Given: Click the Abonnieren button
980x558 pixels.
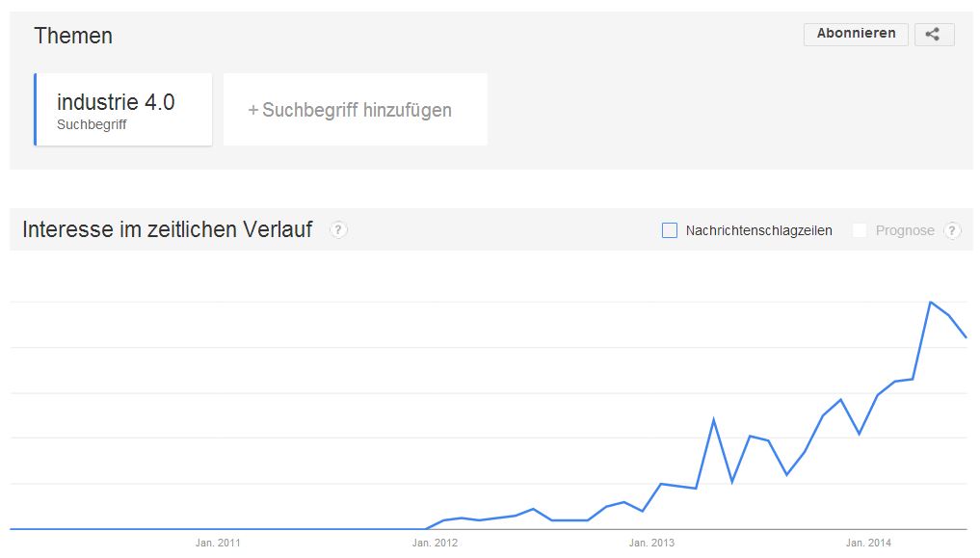Looking at the screenshot, I should [x=856, y=35].
